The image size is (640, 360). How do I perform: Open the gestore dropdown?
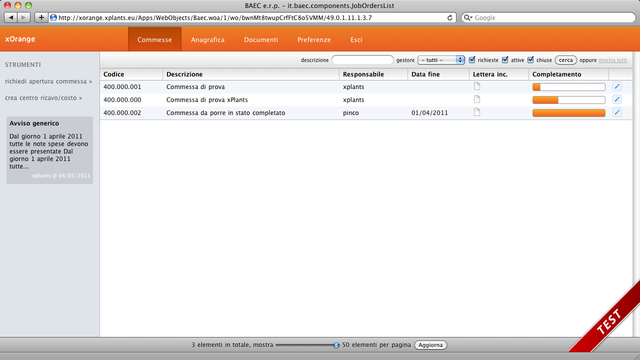click(x=441, y=60)
